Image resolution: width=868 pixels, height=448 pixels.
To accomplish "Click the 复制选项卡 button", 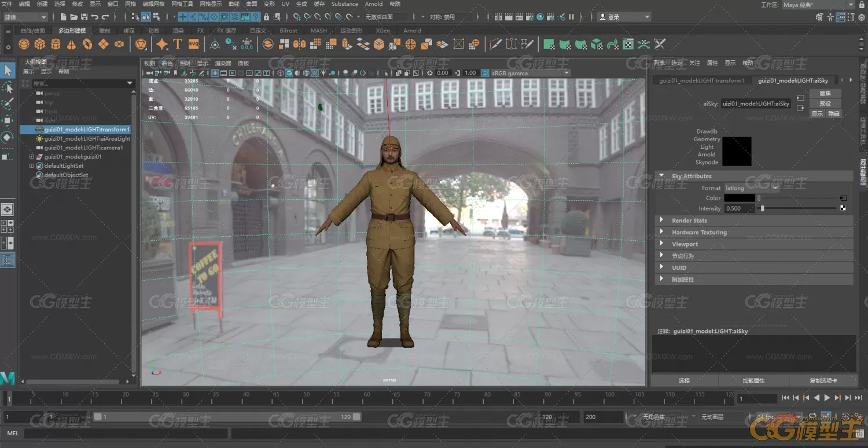I will tap(823, 381).
